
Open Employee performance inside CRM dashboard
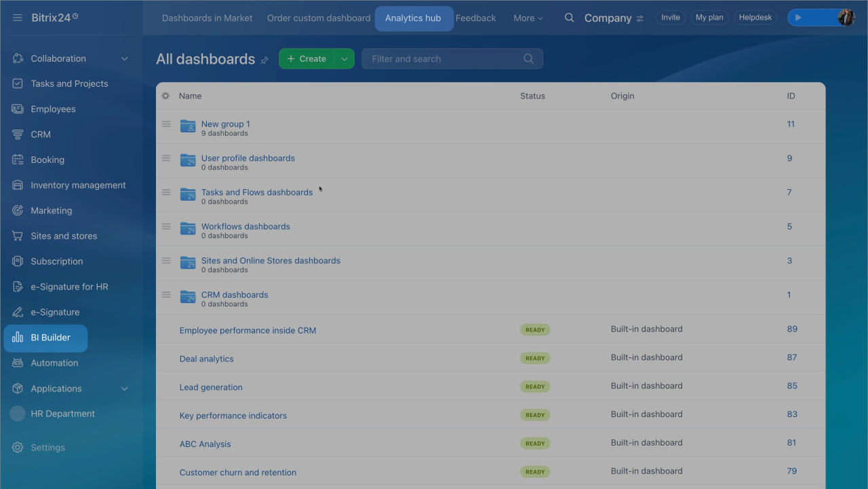(x=248, y=330)
